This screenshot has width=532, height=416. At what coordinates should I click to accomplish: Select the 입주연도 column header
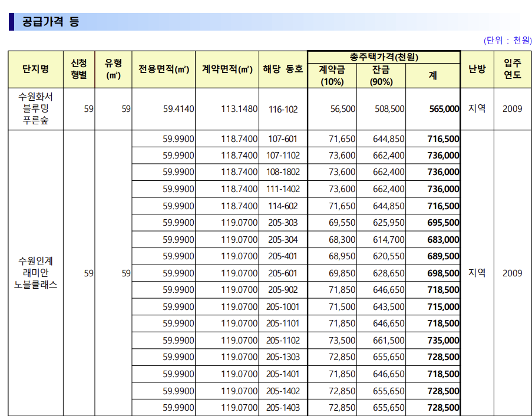click(513, 69)
